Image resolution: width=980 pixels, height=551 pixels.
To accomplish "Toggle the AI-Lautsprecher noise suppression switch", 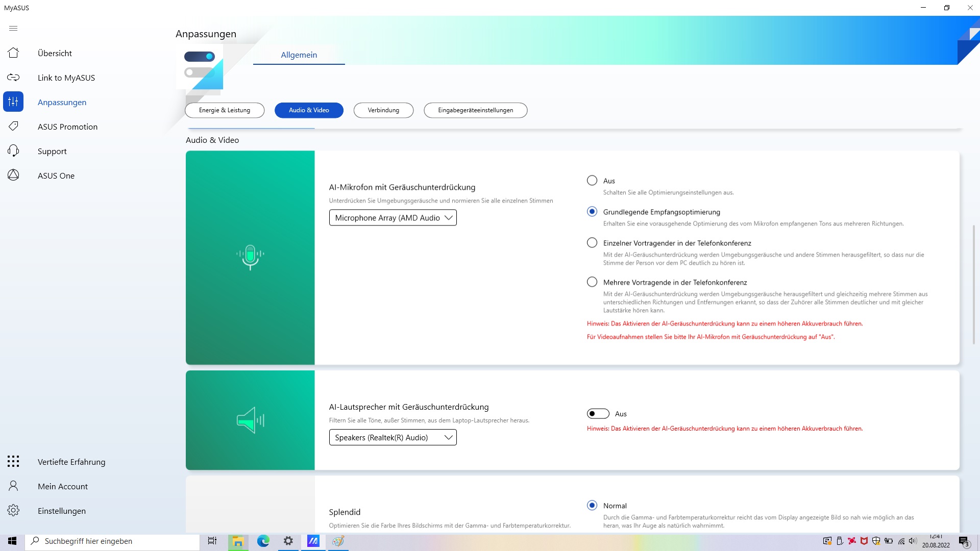I will point(598,414).
